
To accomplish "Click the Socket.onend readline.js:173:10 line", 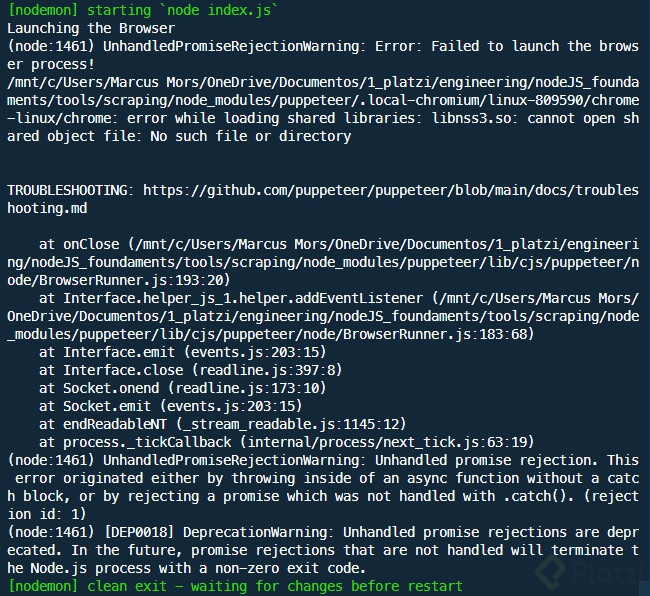I will [182, 388].
